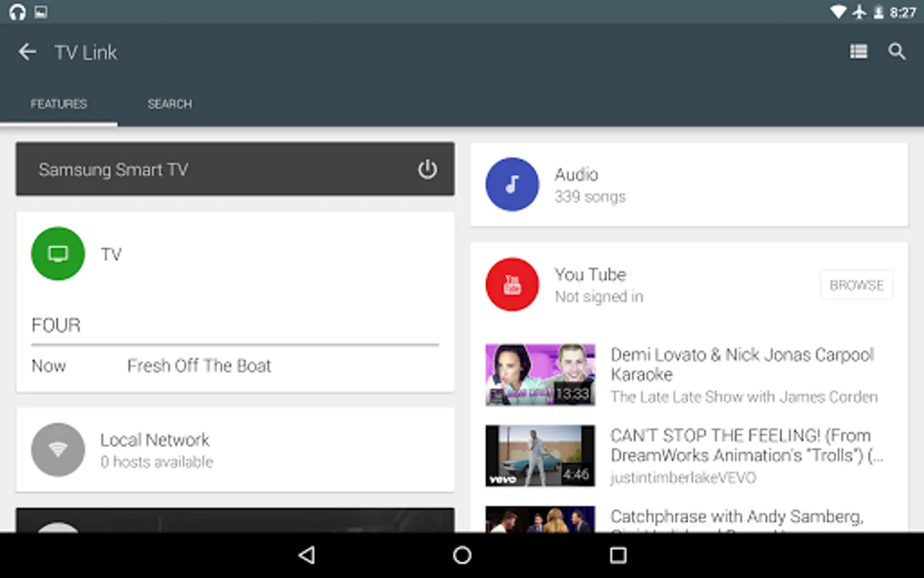Open 'Catchphrase with Andy Samberg' title

pos(737,516)
